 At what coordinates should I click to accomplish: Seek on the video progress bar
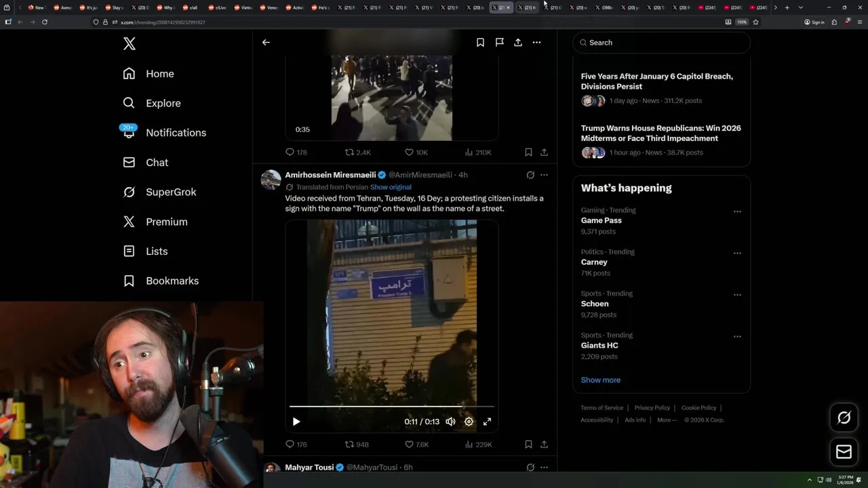click(x=392, y=407)
